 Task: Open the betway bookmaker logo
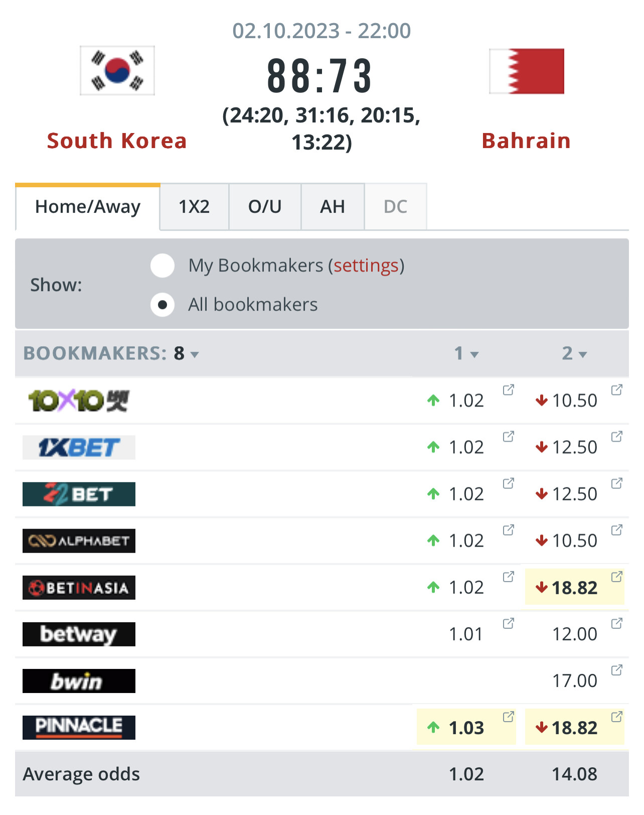click(79, 634)
